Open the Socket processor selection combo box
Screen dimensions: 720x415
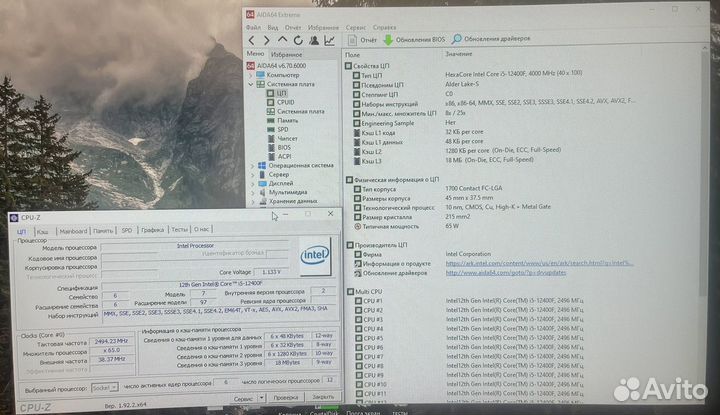[x=105, y=388]
